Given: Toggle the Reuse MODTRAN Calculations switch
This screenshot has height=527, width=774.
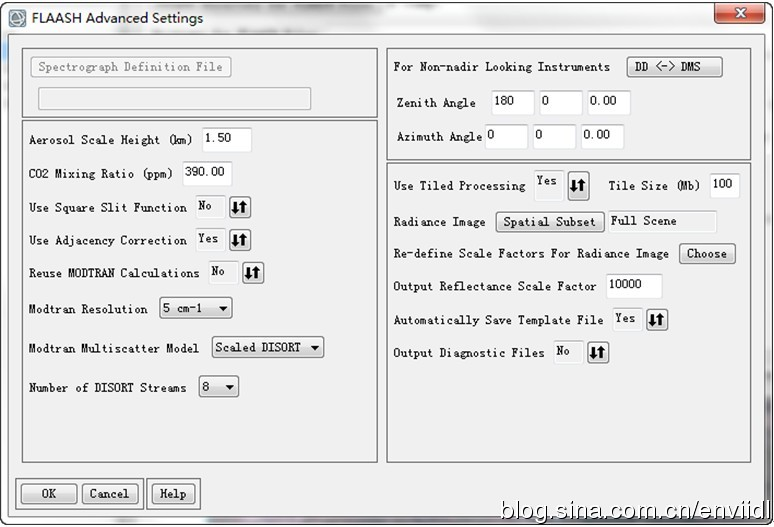Looking at the screenshot, I should click(253, 273).
